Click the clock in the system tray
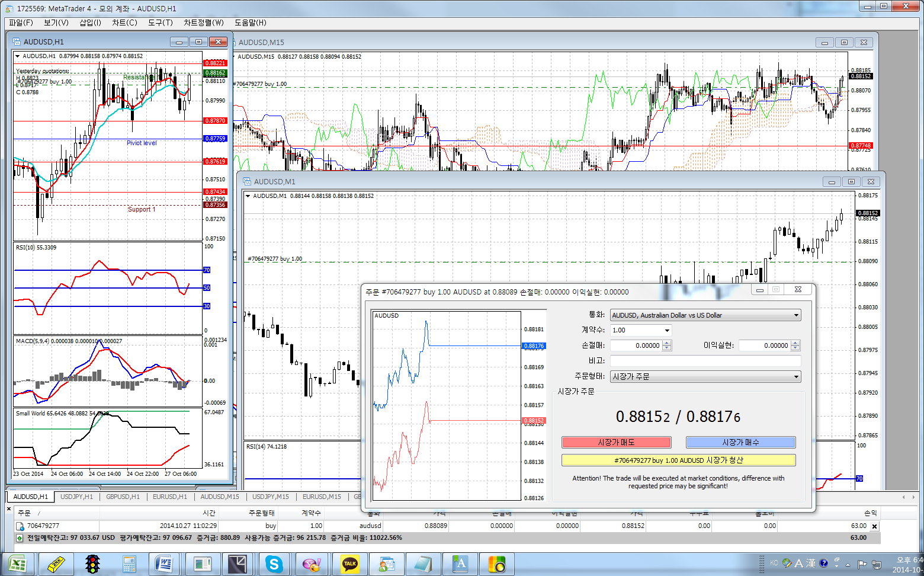924x576 pixels. pos(909,564)
